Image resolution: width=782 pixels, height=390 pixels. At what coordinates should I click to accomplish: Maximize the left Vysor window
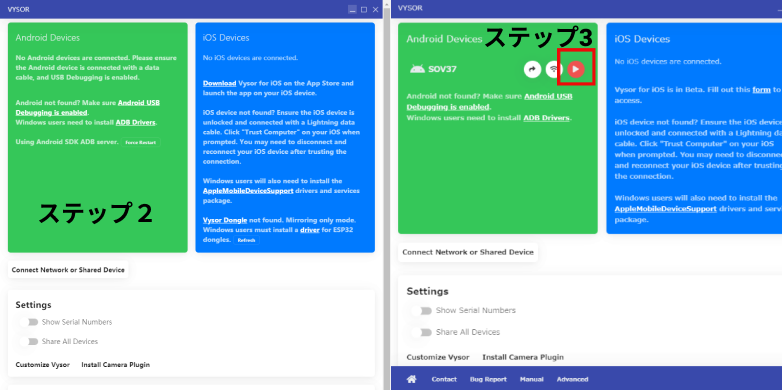click(x=364, y=9)
